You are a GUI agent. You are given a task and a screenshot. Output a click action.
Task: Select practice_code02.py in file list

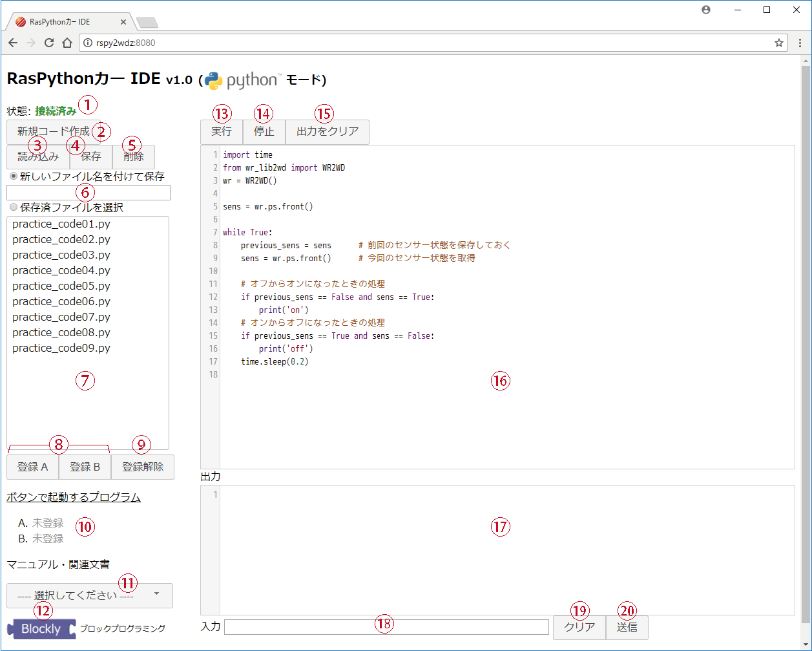(x=61, y=239)
